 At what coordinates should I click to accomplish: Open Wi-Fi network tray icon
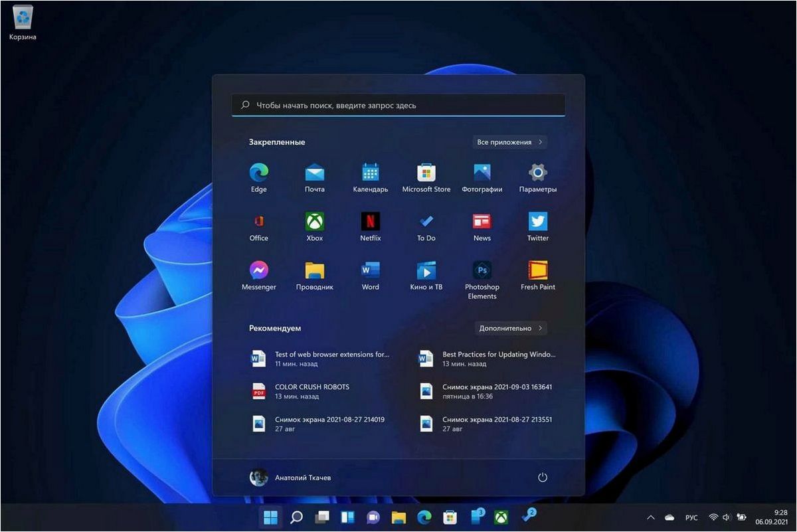[713, 517]
